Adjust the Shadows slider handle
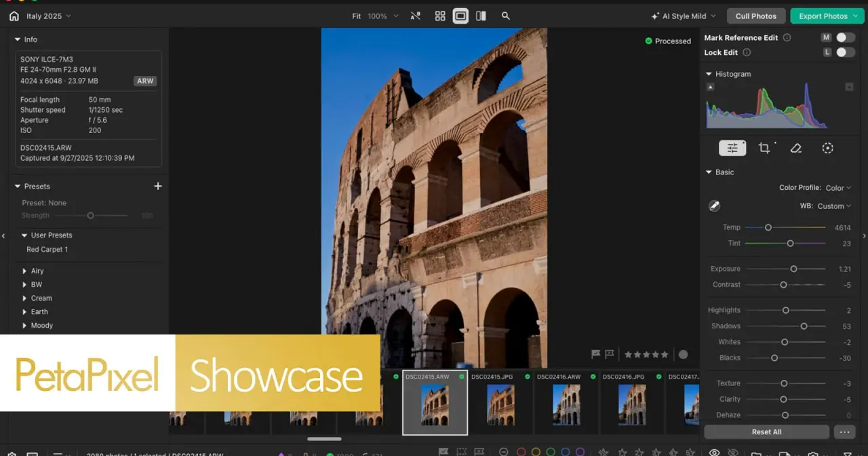This screenshot has width=868, height=456. tap(804, 326)
